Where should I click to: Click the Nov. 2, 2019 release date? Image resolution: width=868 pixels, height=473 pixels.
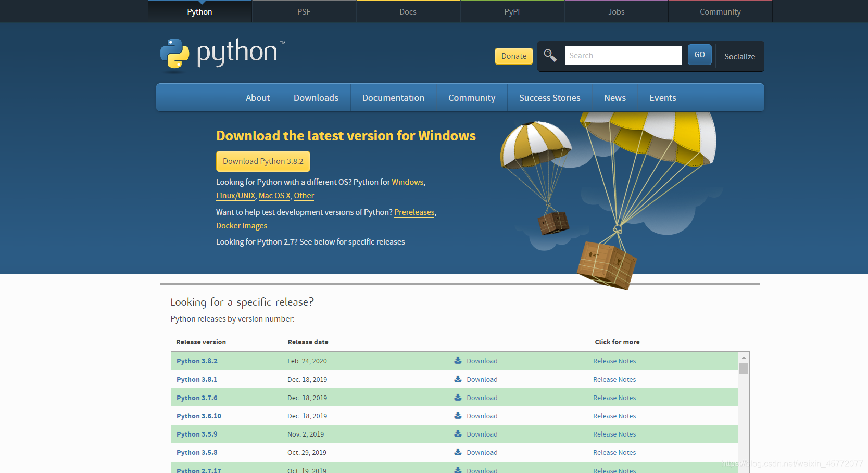(306, 434)
